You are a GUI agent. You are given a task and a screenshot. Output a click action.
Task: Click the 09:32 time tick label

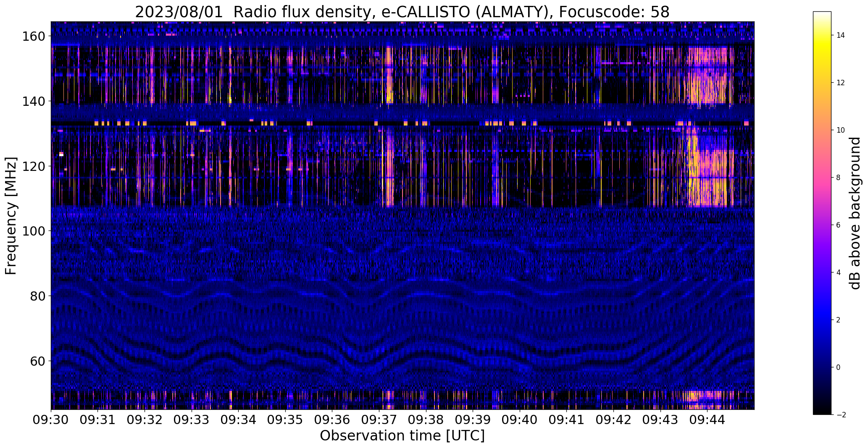[145, 419]
